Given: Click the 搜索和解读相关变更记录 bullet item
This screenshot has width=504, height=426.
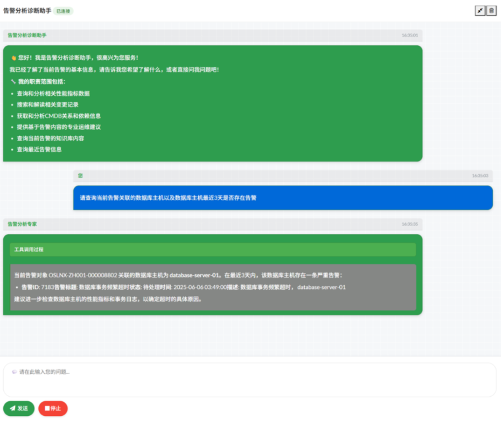Looking at the screenshot, I should [48, 105].
